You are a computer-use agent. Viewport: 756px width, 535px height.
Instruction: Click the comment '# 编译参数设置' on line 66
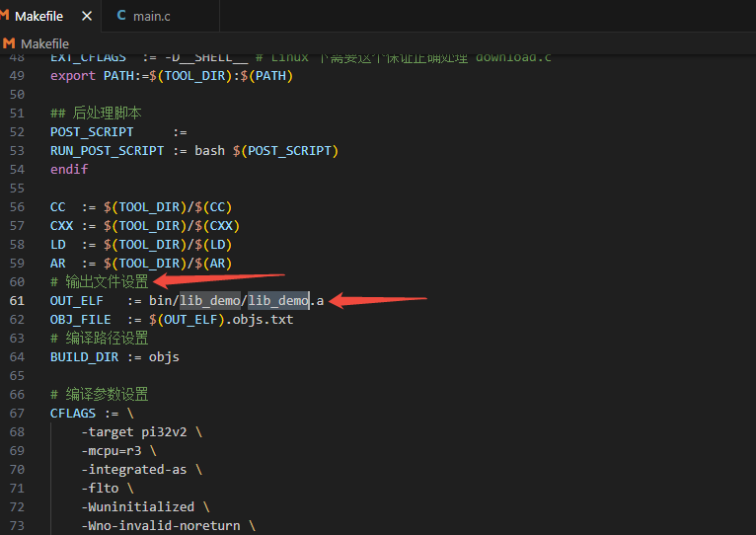[100, 395]
